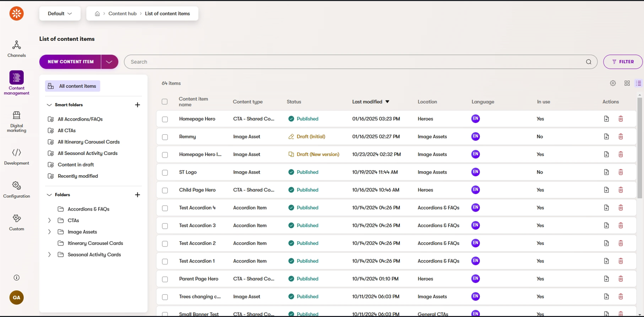
Task: Expand the CTAs folder in tree
Action: click(49, 221)
